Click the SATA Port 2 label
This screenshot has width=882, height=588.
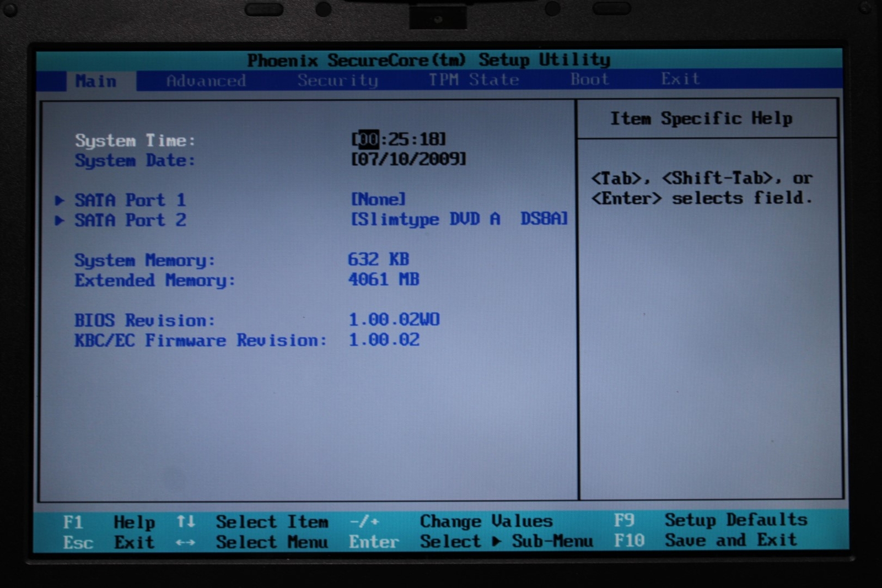click(x=130, y=220)
